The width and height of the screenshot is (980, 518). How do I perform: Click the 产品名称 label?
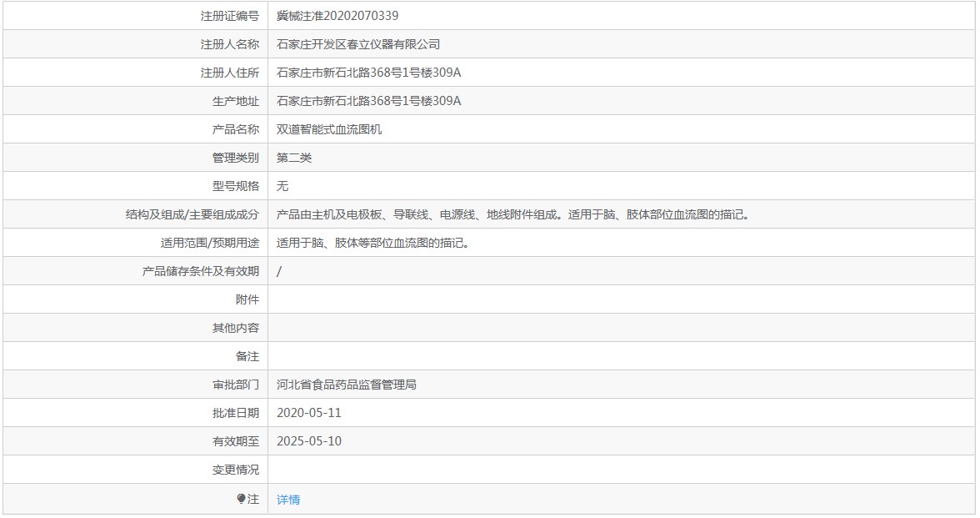[236, 129]
